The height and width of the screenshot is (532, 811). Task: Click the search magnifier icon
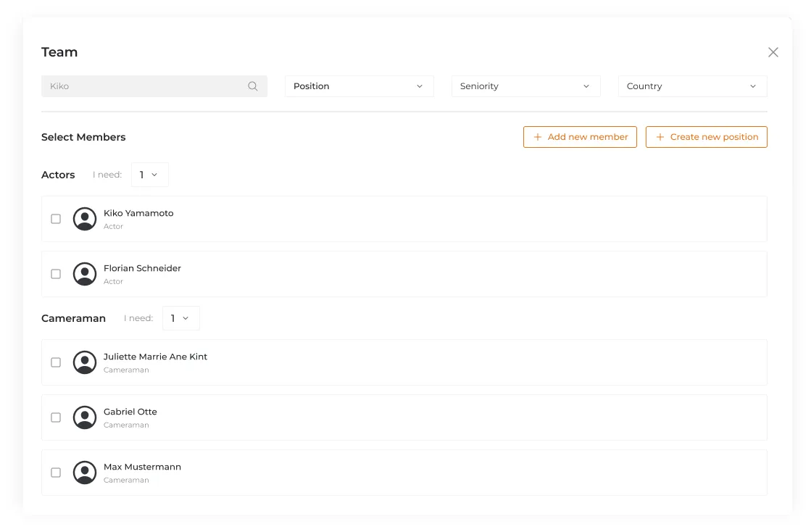pos(253,86)
